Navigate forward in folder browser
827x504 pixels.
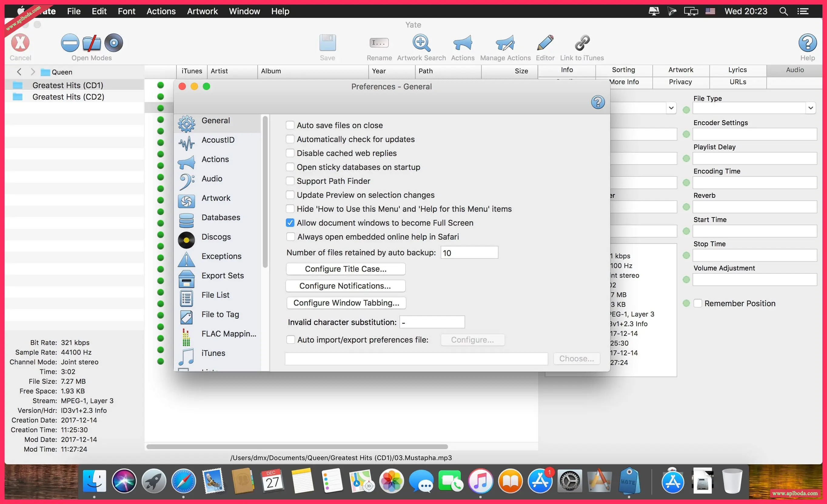click(x=32, y=72)
